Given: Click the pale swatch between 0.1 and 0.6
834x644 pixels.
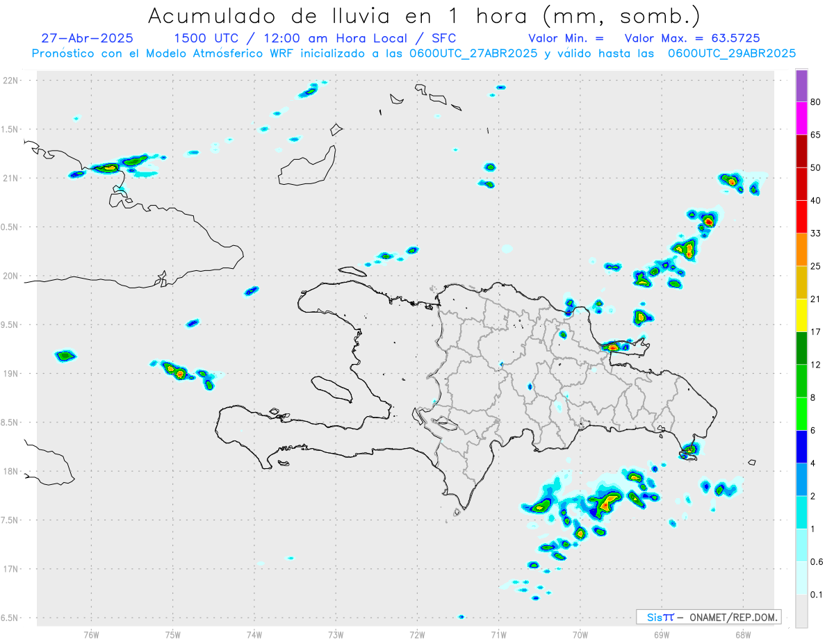Looking at the screenshot, I should [801, 578].
